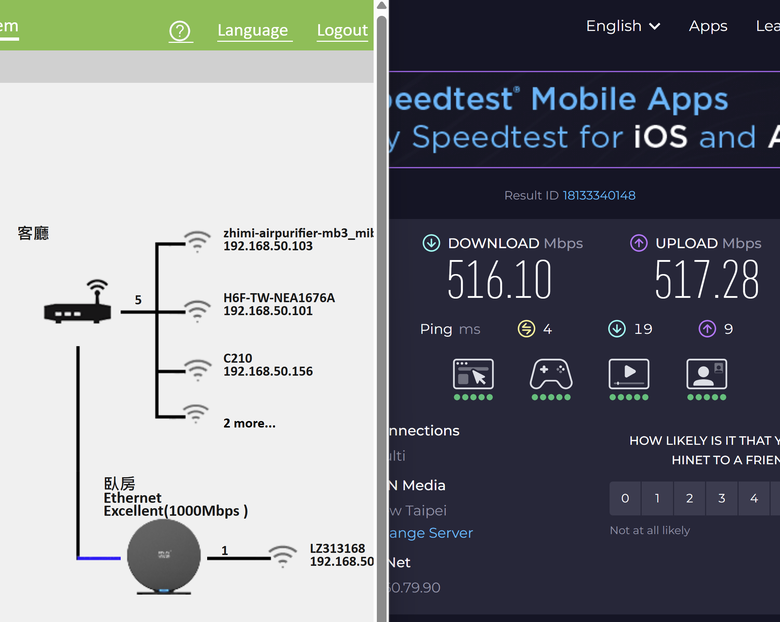Click the download arrow icon
This screenshot has width=780, height=622.
(x=431, y=243)
